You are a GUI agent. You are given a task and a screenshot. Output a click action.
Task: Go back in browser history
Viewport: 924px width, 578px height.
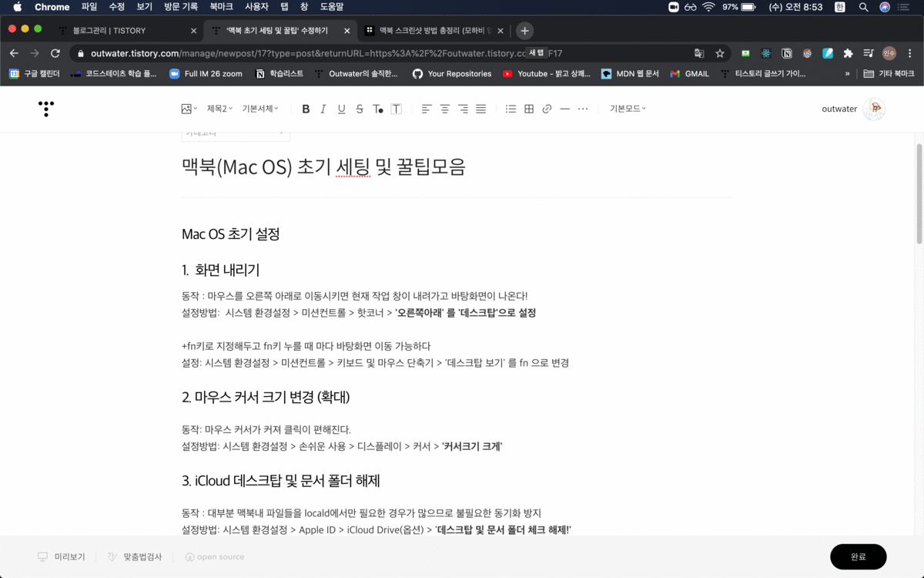14,53
